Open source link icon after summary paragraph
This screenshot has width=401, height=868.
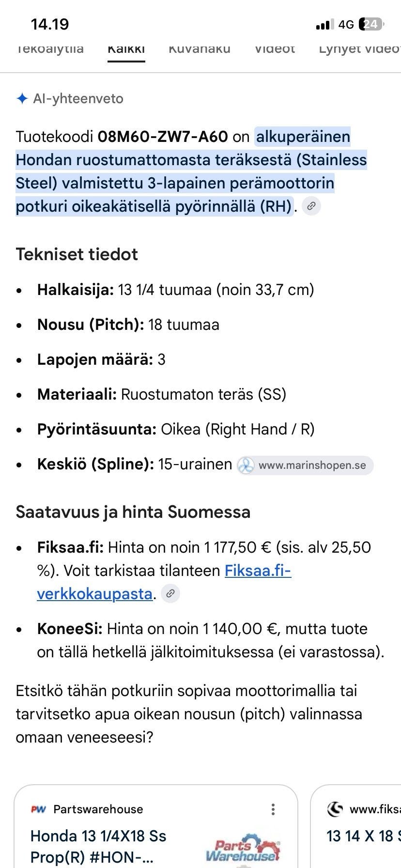pos(311,206)
